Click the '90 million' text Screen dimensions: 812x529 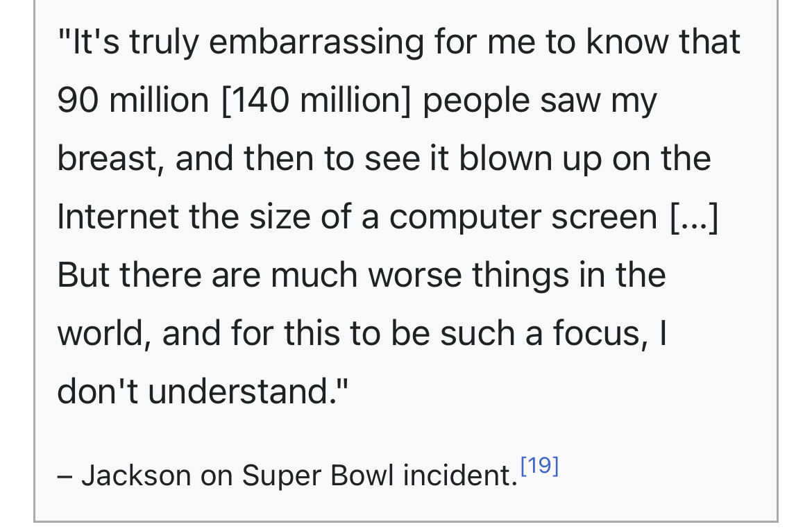[x=133, y=100]
